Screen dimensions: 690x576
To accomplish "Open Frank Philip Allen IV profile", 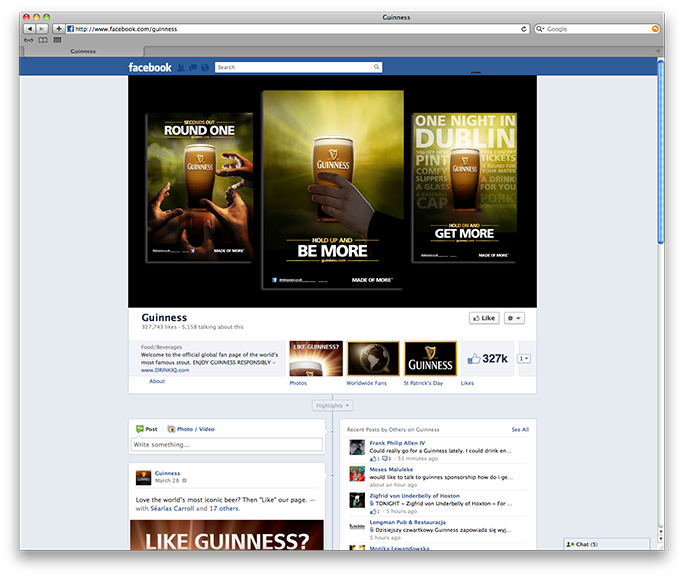I will coord(397,443).
